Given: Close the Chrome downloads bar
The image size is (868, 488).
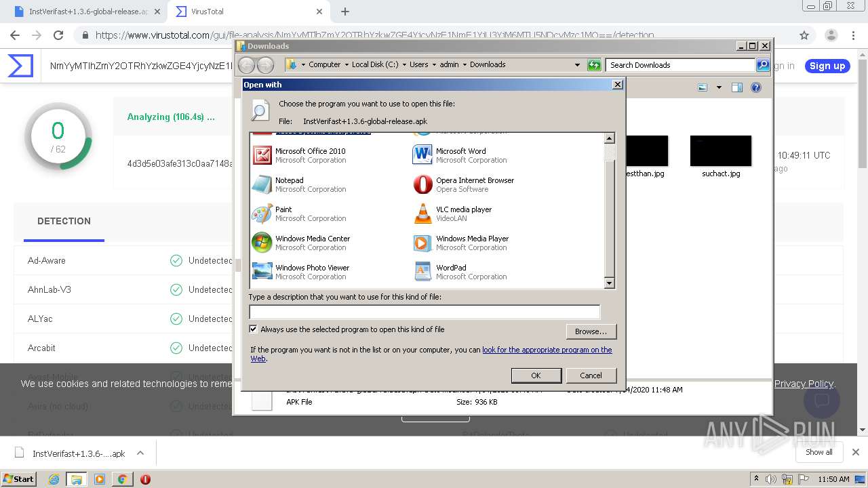Looking at the screenshot, I should pyautogui.click(x=855, y=452).
